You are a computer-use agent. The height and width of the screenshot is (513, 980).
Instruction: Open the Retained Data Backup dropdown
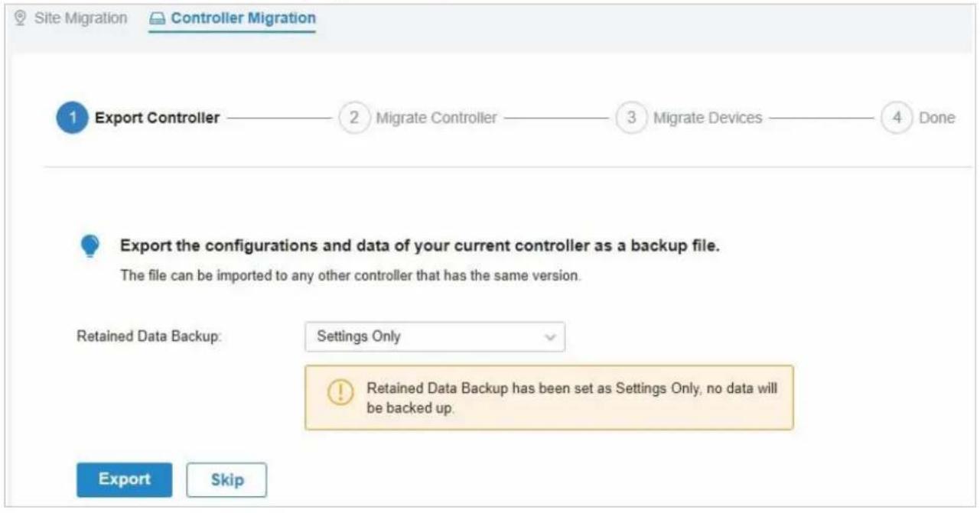click(435, 336)
